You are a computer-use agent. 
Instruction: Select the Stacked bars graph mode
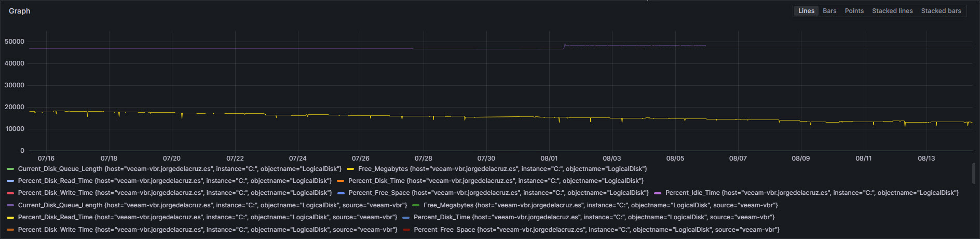(x=941, y=11)
